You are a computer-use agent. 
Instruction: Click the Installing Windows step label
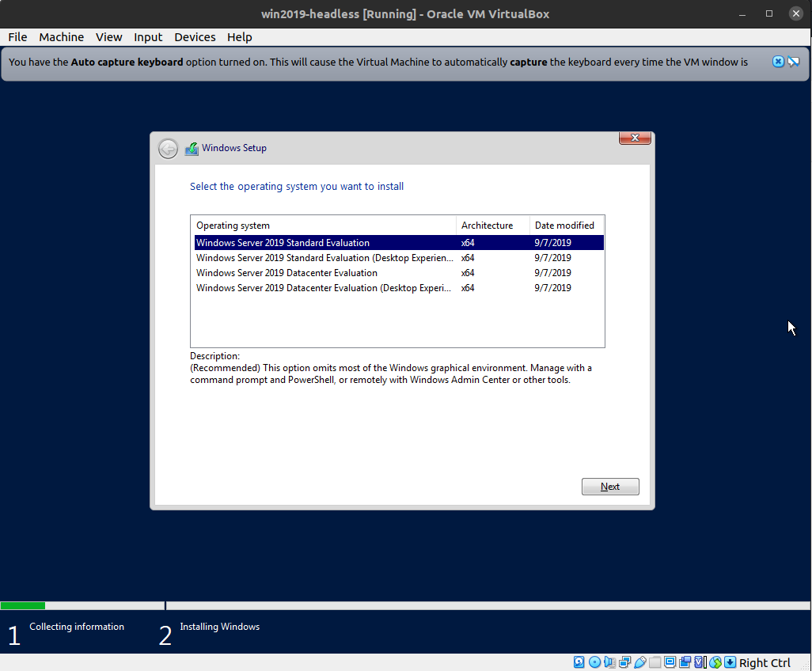click(x=219, y=627)
